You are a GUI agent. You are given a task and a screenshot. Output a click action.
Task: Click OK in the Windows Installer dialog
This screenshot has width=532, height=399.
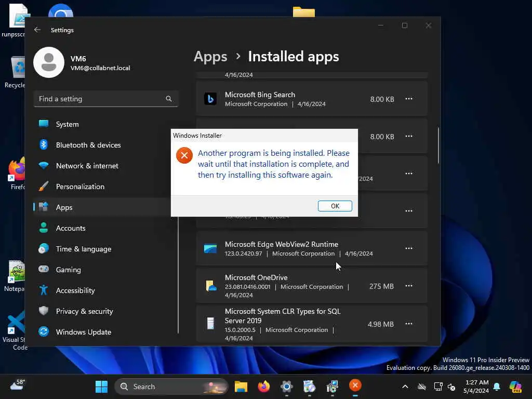click(335, 206)
